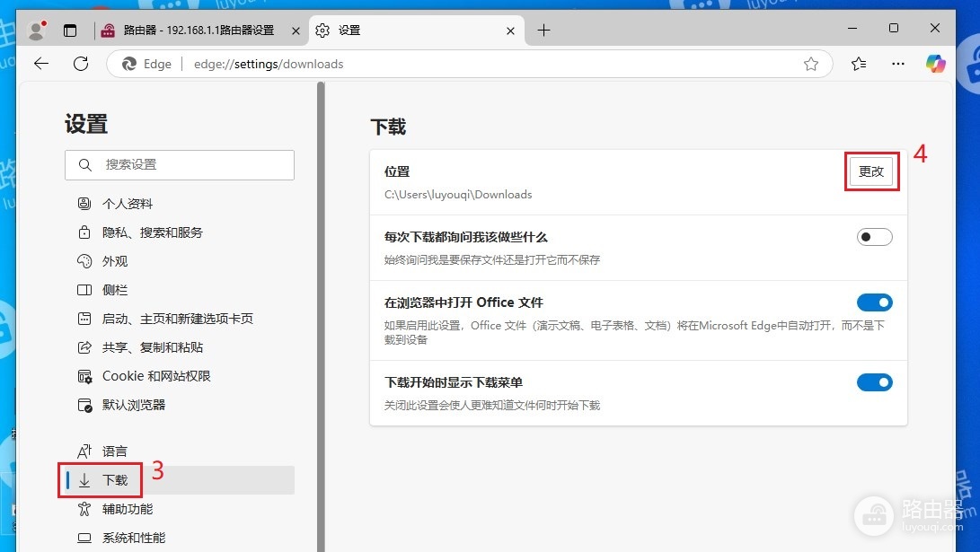
Task: Add this page to favorites star
Action: pyautogui.click(x=810, y=64)
